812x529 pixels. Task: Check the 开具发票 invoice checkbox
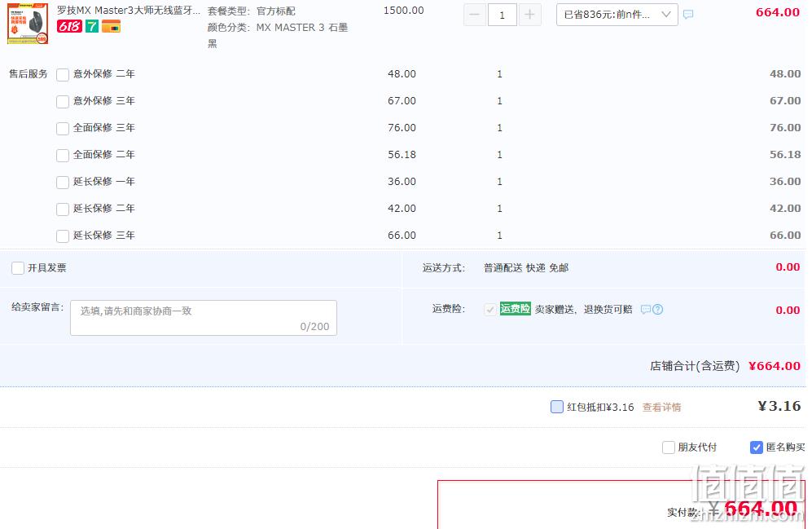[18, 268]
